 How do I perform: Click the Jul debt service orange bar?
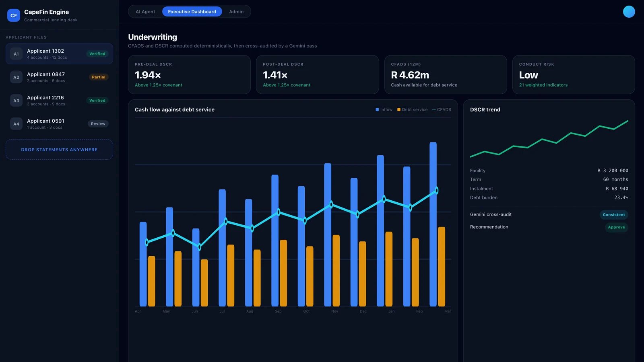231,276
